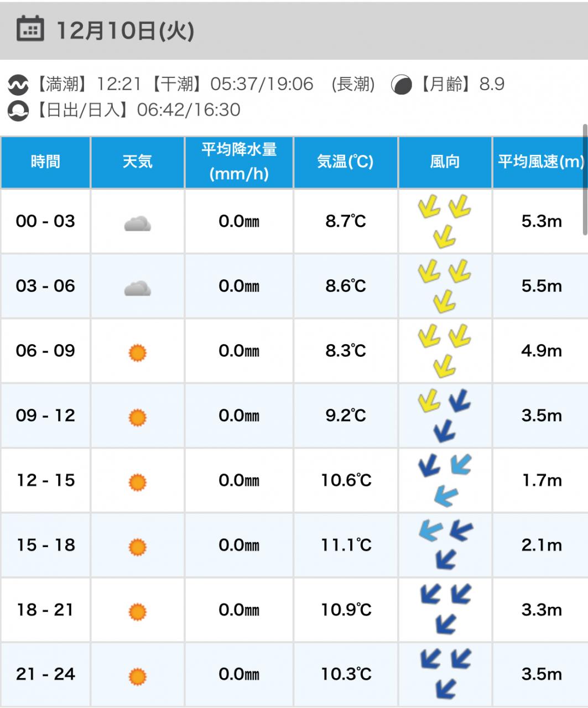
Task: Click the 気温(℃) column header
Action: [345, 162]
